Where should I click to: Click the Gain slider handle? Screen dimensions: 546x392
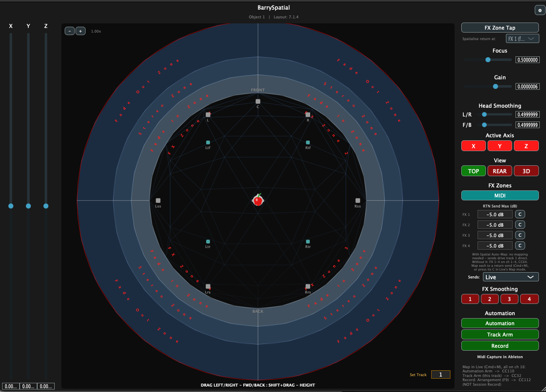tap(495, 86)
